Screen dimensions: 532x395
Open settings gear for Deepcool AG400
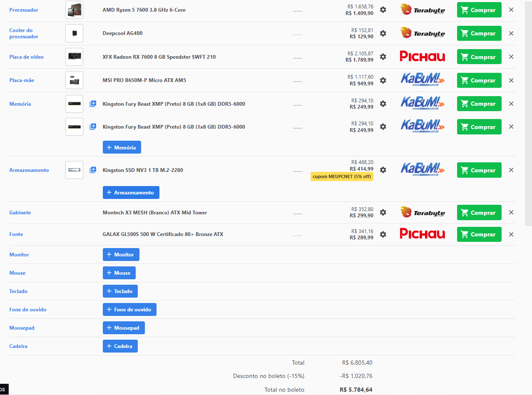click(x=383, y=33)
